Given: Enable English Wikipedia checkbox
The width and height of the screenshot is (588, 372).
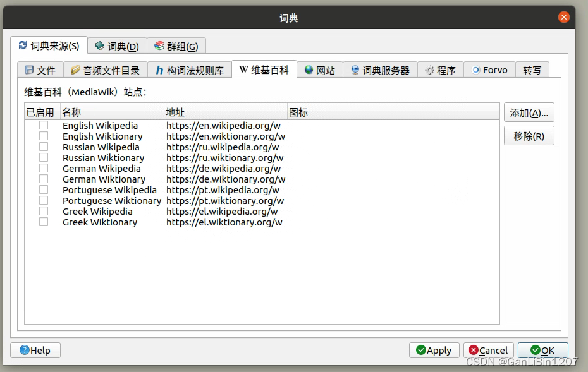Looking at the screenshot, I should [x=44, y=125].
